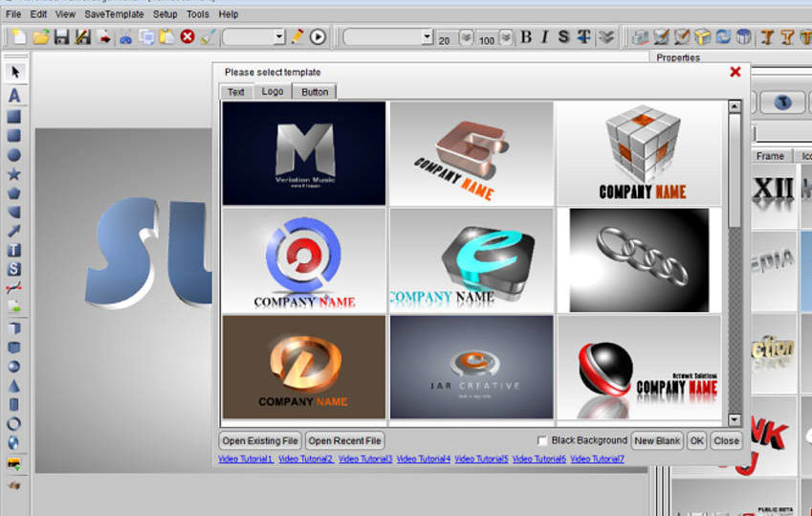This screenshot has height=516, width=812.
Task: Toggle Bold text formatting
Action: (x=526, y=36)
